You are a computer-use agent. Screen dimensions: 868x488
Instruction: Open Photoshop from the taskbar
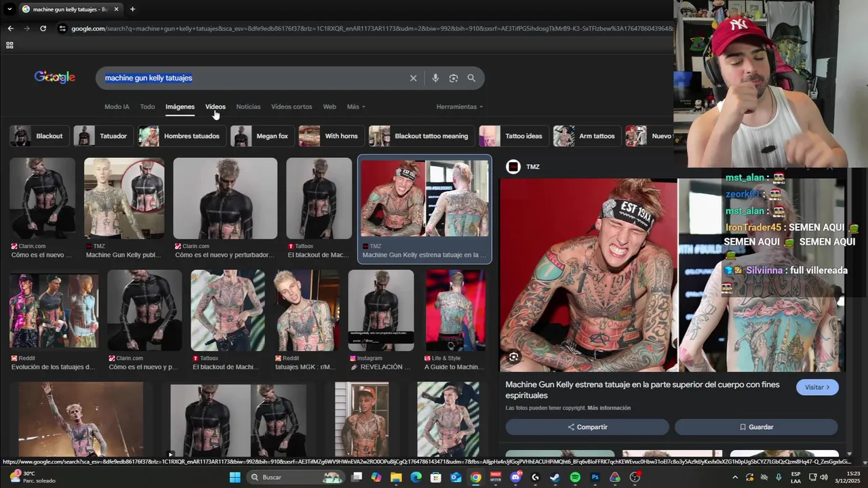coord(595,477)
